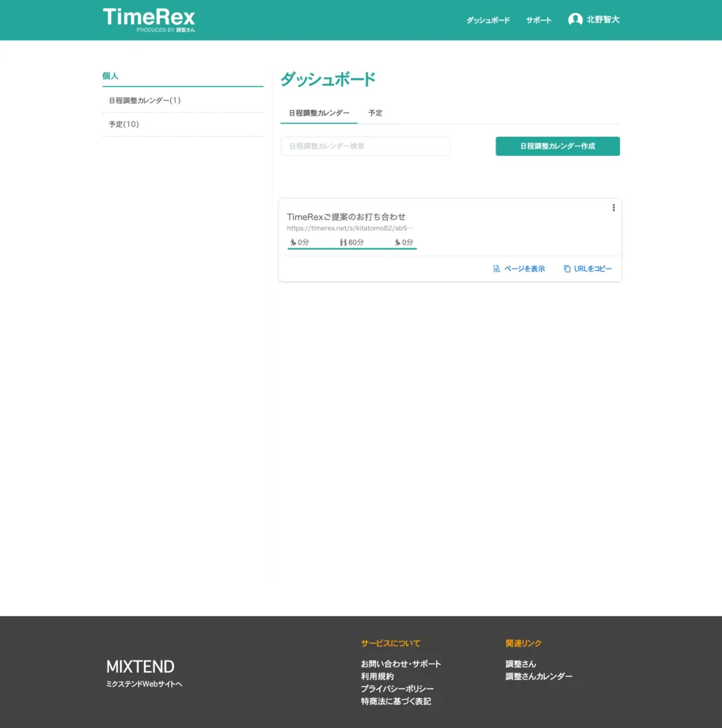Open the プライバシーポリシー footer link
Viewport: 722px width, 728px height.
397,689
